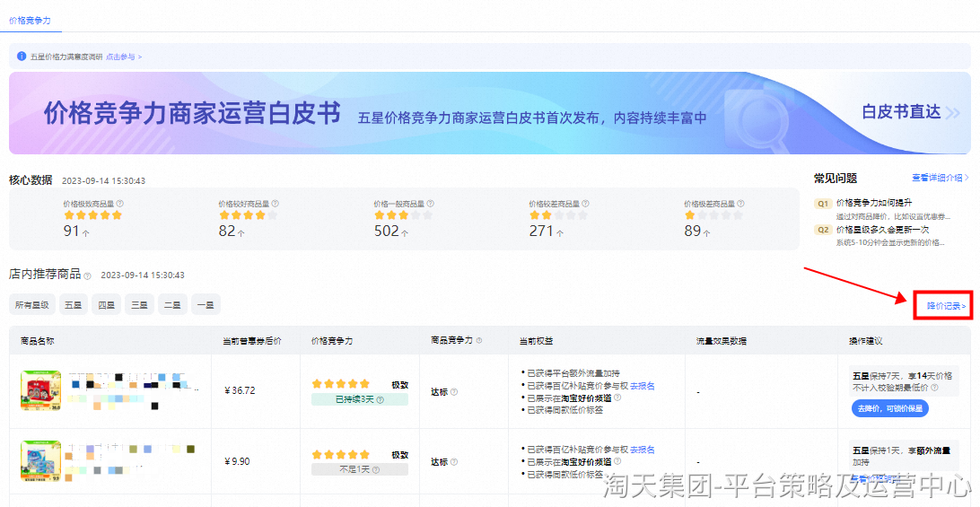The width and height of the screenshot is (980, 507).
Task: Click the three-star icons above 502
Action: click(403, 215)
